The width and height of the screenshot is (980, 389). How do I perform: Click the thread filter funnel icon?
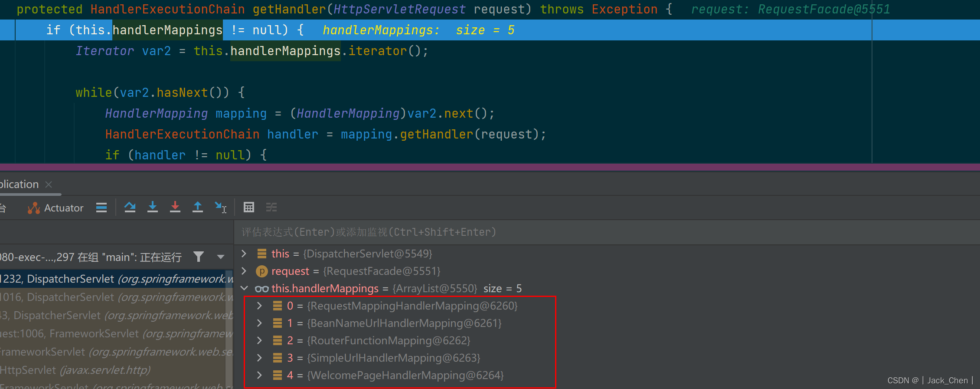coord(199,257)
